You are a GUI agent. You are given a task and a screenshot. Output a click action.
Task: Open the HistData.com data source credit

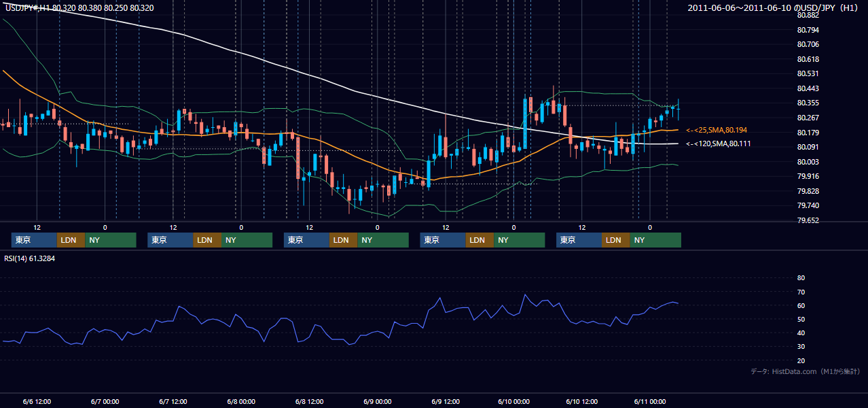pyautogui.click(x=806, y=371)
